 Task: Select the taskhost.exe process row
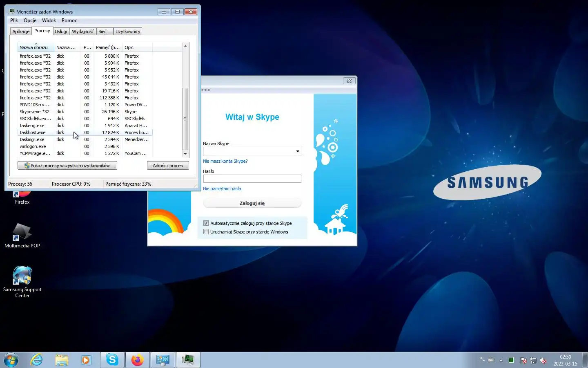coord(85,132)
